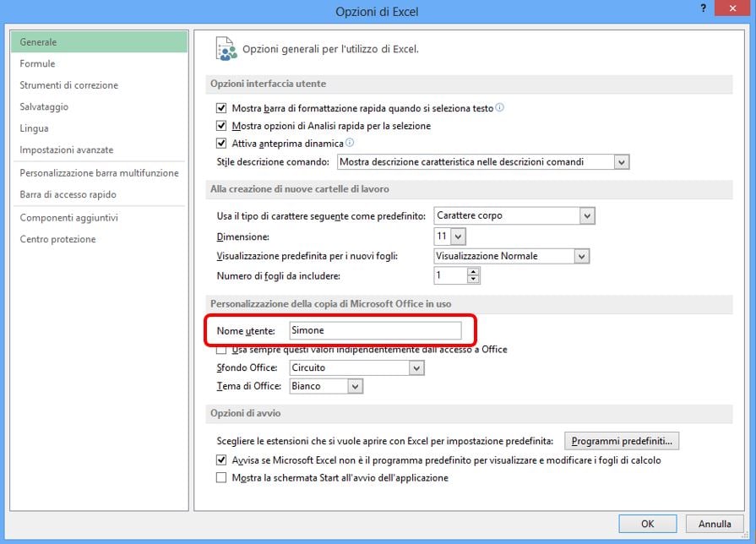
Task: Click Alla creazione di nuove cartelle heading
Action: click(299, 189)
